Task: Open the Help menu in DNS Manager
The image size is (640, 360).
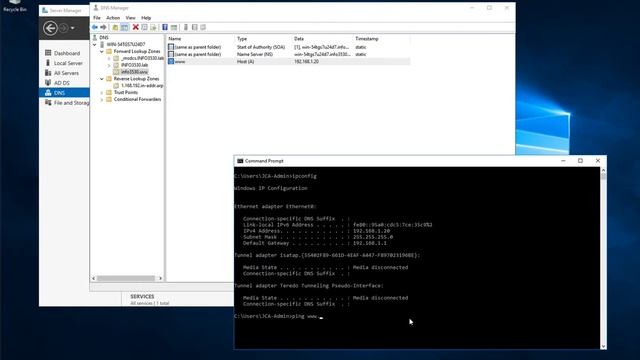Action: tap(146, 18)
